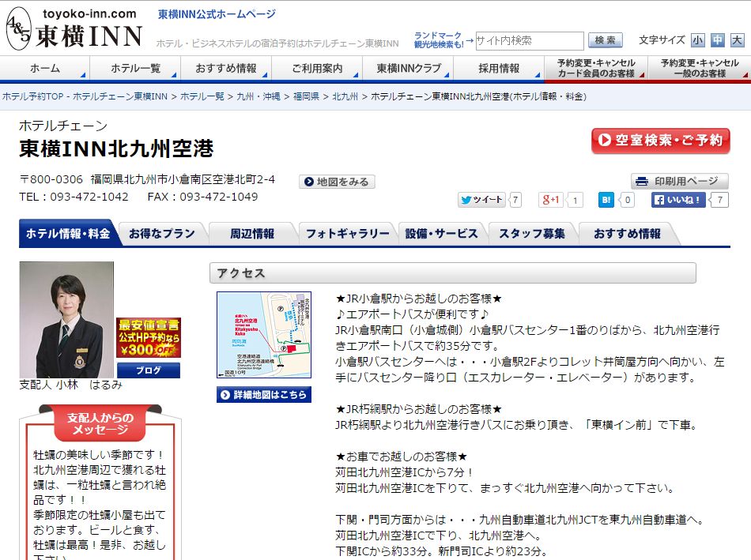Click breadcrumb ホテル予約TOP - ホテルチェーン東横INN
This screenshot has width=751, height=560.
[85, 96]
